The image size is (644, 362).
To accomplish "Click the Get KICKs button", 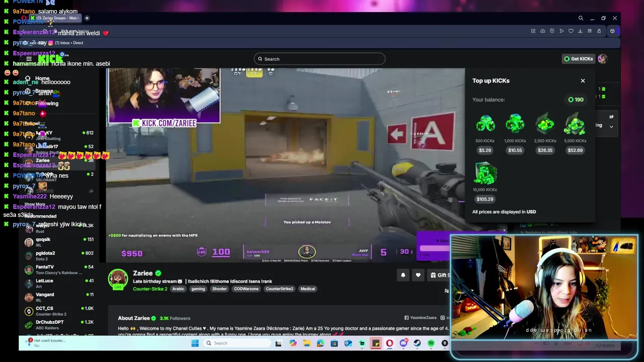I will coord(578,59).
